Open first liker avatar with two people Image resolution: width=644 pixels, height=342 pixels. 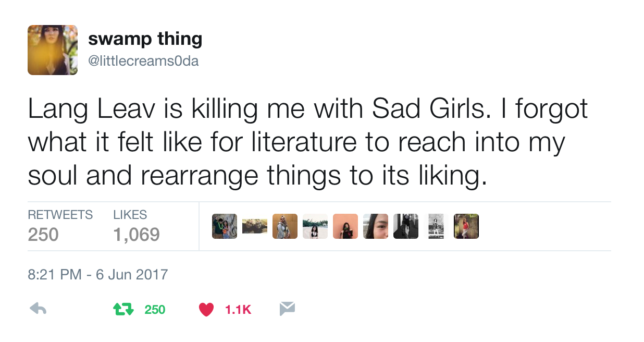click(x=225, y=226)
